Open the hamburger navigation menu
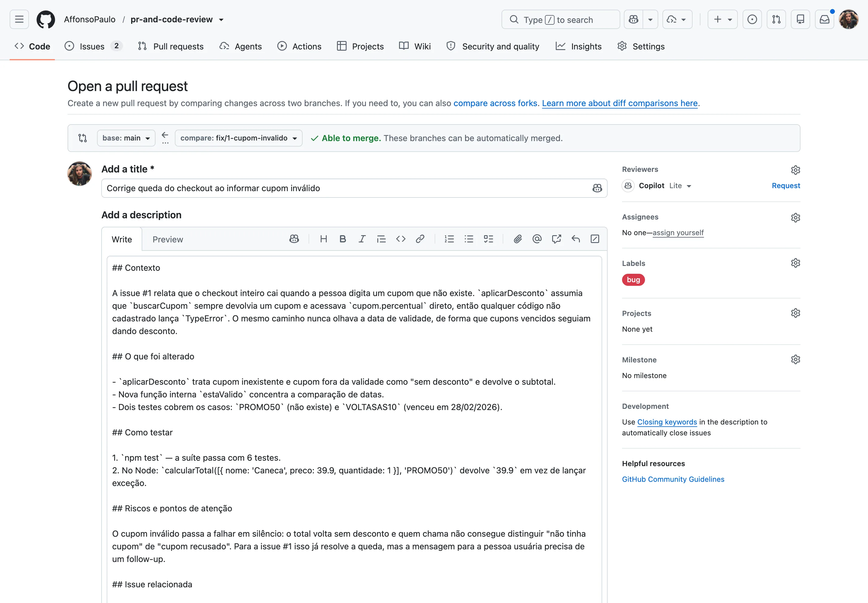868x603 pixels. pyautogui.click(x=19, y=19)
